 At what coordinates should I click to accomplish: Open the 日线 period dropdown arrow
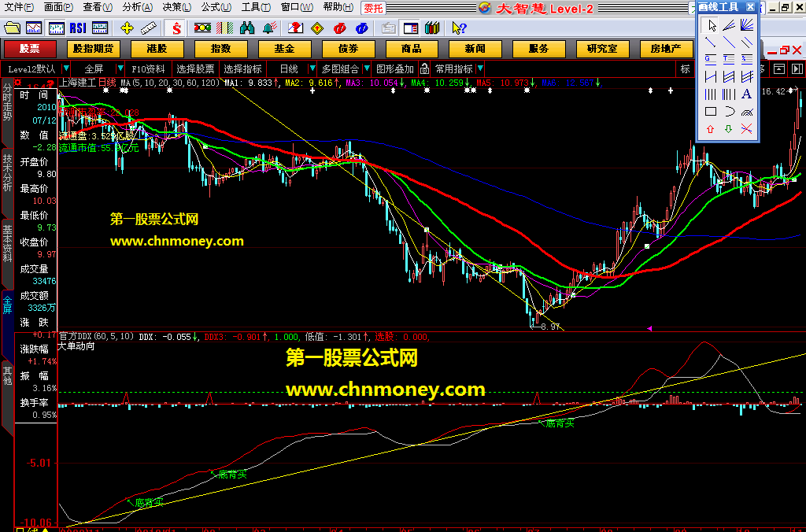312,68
